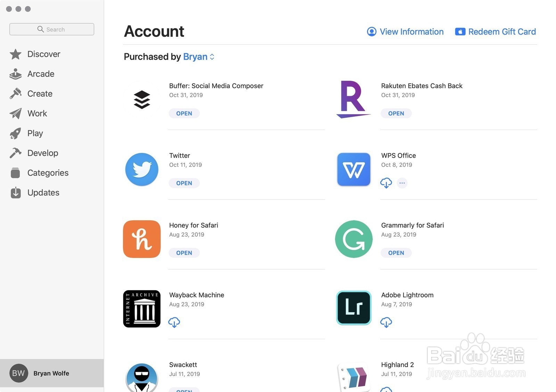Click the Create paintbrush icon
The image size is (556, 392).
(15, 94)
